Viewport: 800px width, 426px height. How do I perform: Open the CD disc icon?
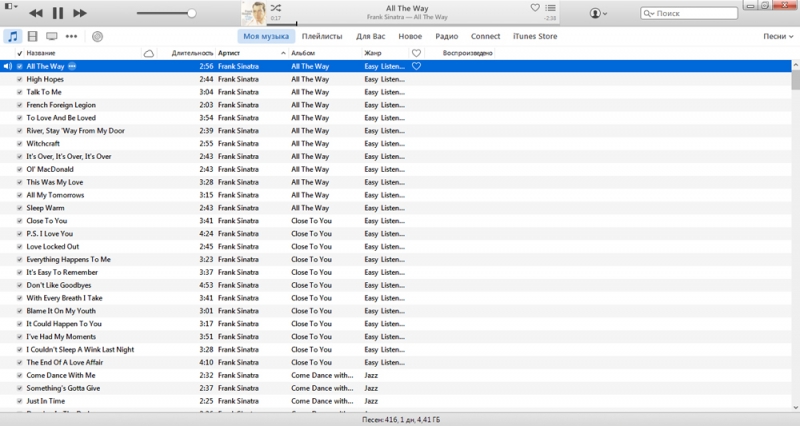pyautogui.click(x=97, y=36)
